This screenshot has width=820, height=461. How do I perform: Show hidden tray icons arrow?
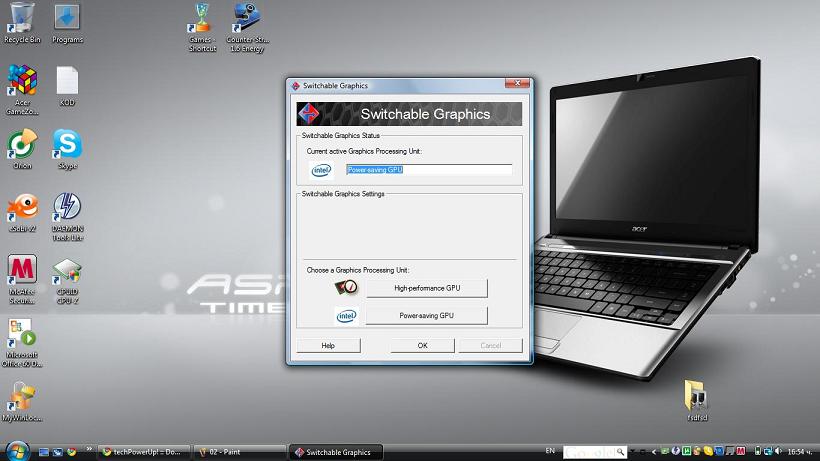pos(654,452)
